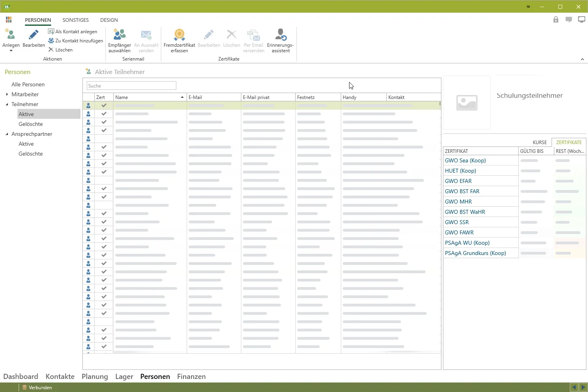Screen dimensions: 588x392
Task: Select Alle Personen in the sidebar
Action: pos(28,84)
